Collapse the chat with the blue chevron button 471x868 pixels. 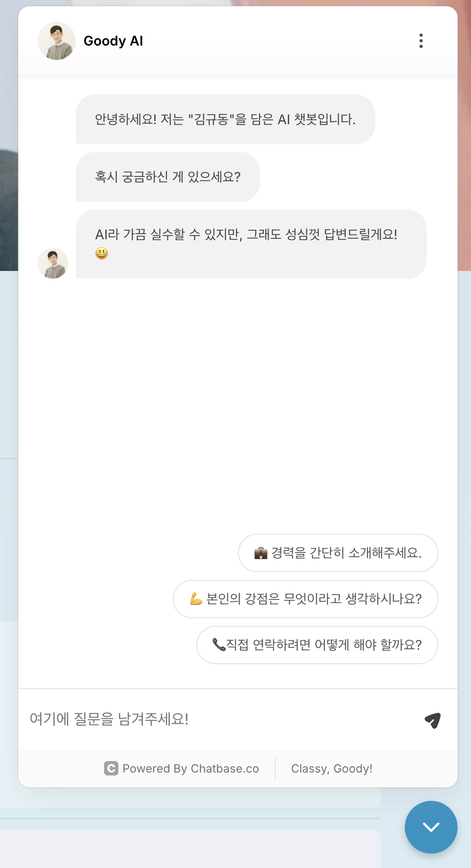pos(431,827)
